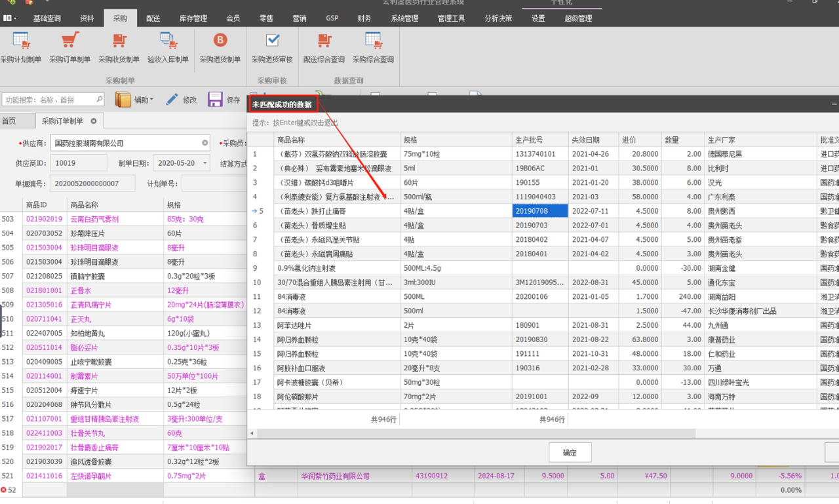Open 采购收货制单 in the ribbon
The height and width of the screenshot is (504, 839).
pos(119,48)
